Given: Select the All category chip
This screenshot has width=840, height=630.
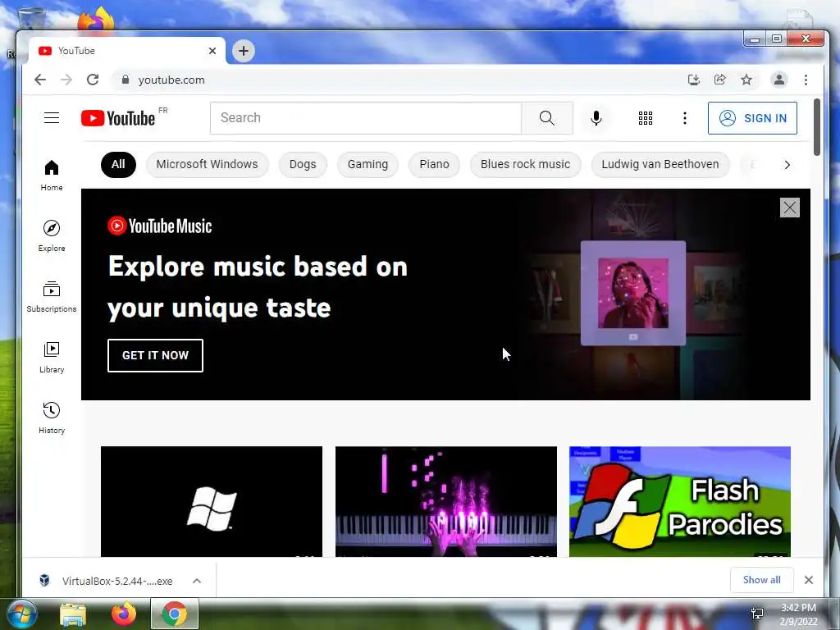Looking at the screenshot, I should [118, 164].
